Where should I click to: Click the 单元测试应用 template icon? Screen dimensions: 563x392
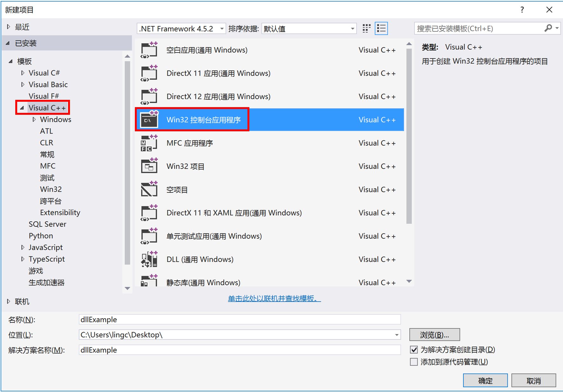click(149, 236)
